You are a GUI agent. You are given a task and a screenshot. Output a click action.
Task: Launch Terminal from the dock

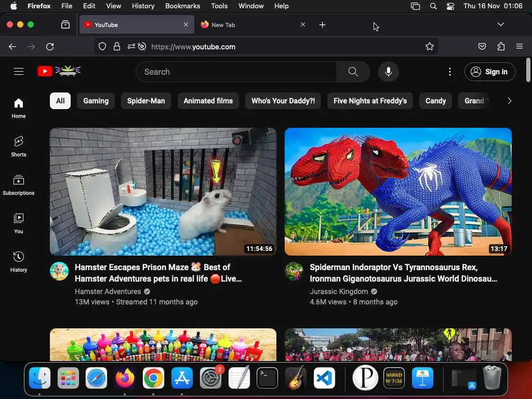click(x=268, y=378)
